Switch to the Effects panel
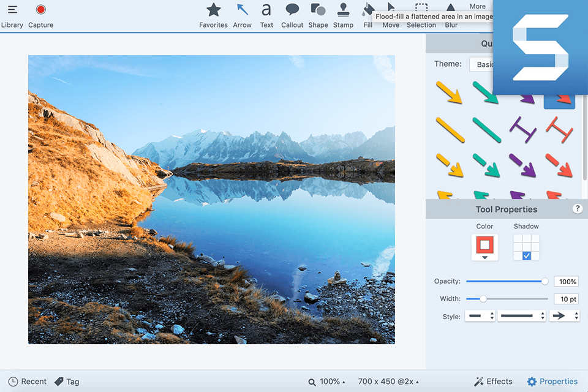 [x=493, y=381]
